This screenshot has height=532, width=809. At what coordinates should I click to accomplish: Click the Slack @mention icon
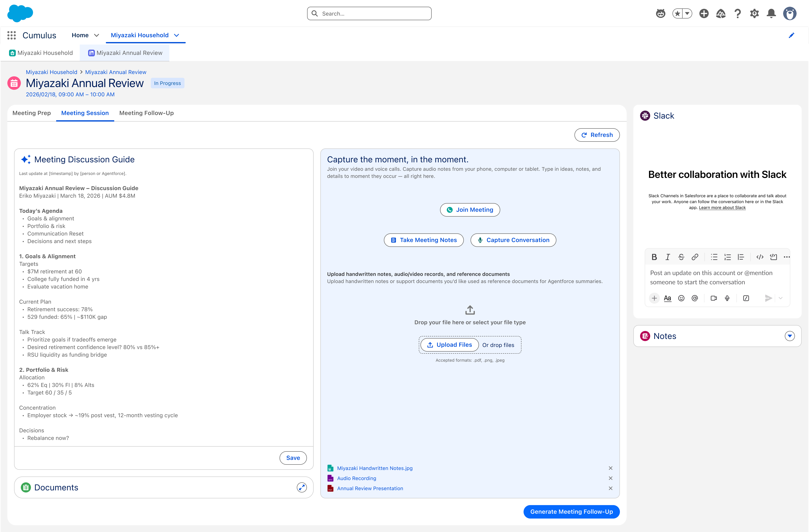[695, 298]
